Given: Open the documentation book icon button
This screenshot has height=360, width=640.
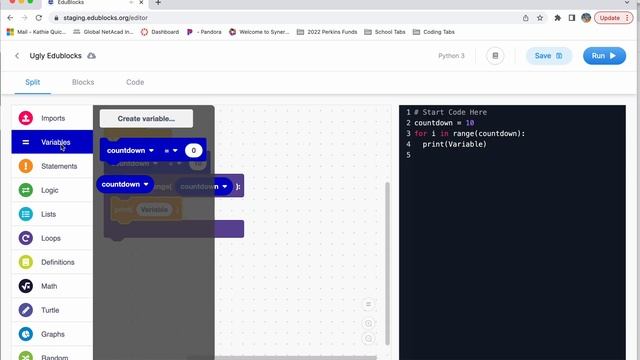Looking at the screenshot, I should click(x=495, y=56).
